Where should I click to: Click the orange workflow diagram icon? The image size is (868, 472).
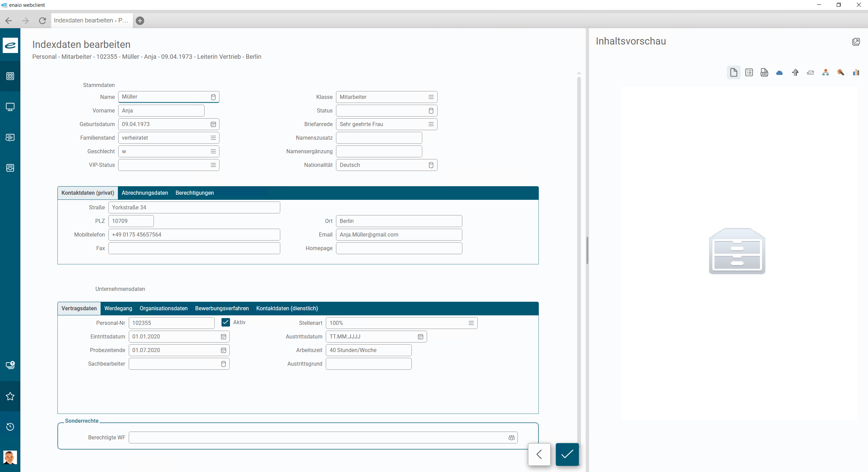tap(825, 72)
